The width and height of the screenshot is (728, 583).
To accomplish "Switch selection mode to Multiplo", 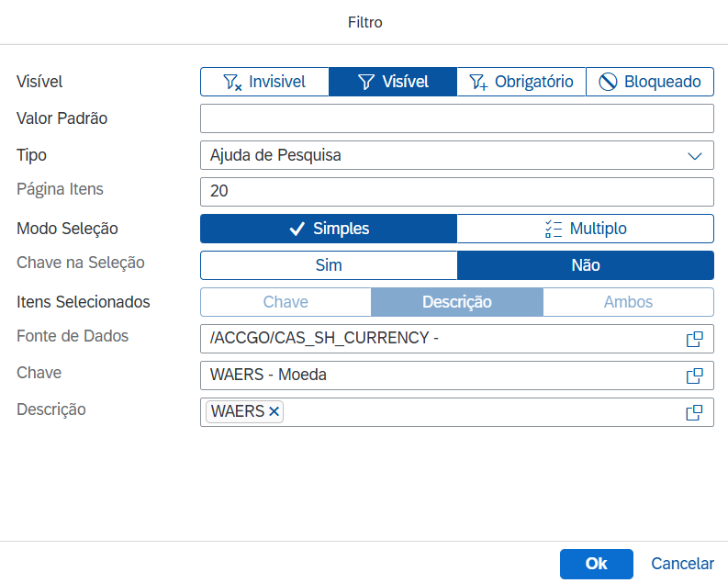I will coord(585,229).
